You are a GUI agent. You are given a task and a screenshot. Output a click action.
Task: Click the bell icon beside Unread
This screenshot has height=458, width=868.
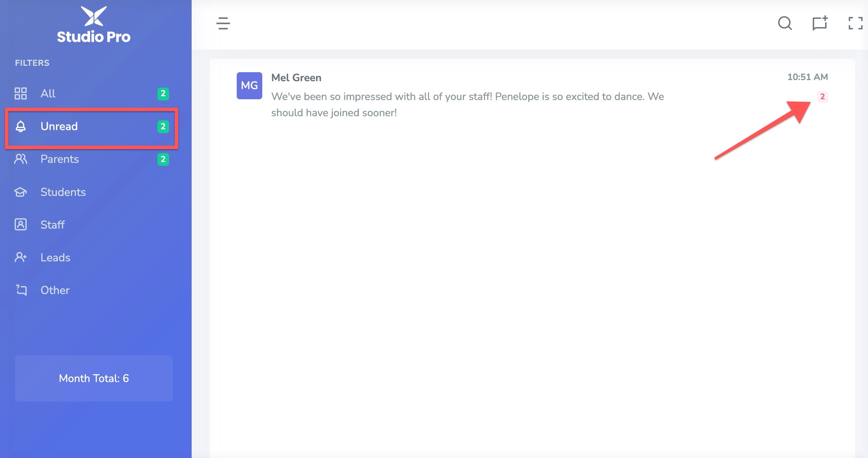(21, 126)
